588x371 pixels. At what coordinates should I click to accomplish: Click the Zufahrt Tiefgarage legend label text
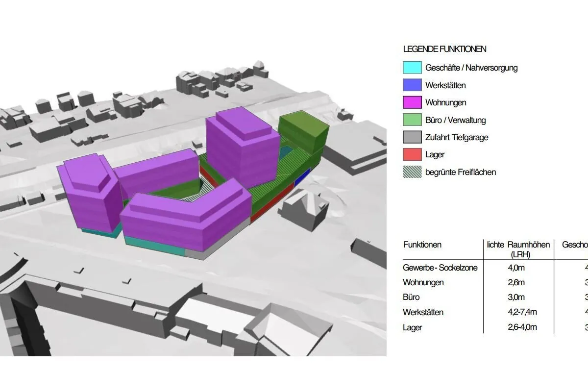coord(457,138)
